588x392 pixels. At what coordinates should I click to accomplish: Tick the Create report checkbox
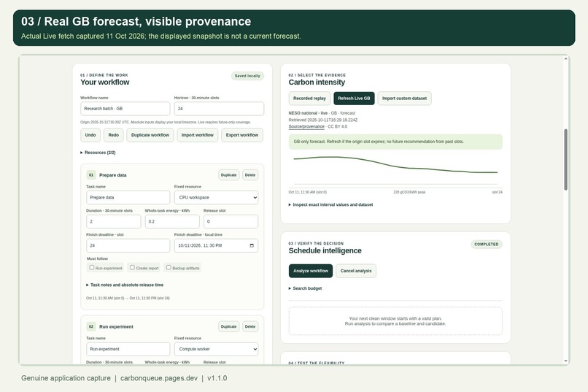[x=132, y=267]
